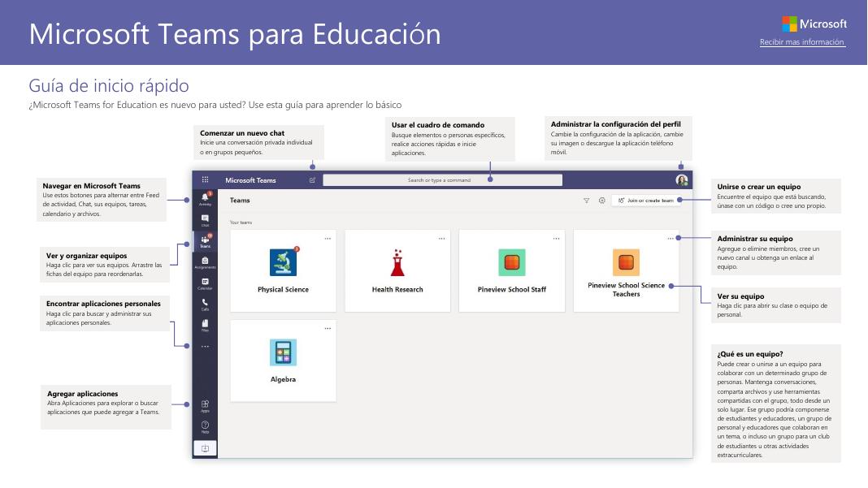Open more options on Physical Science card
This screenshot has width=868, height=488.
point(328,239)
